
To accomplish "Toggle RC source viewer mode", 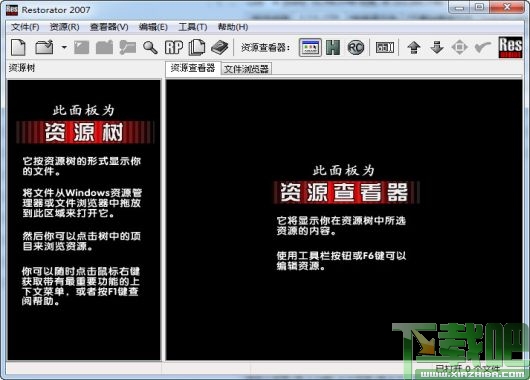I will [356, 47].
